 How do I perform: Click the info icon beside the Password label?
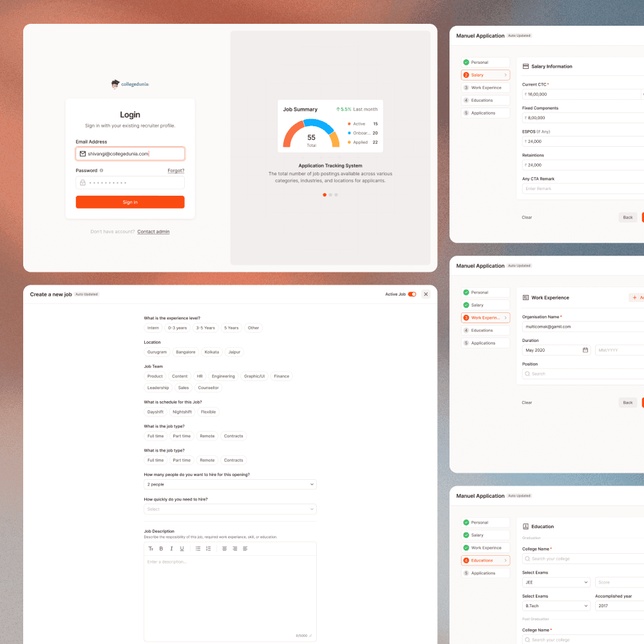[102, 171]
